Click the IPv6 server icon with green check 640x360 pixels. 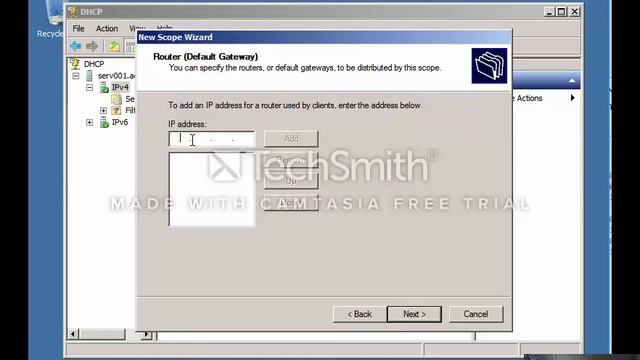coord(104,122)
